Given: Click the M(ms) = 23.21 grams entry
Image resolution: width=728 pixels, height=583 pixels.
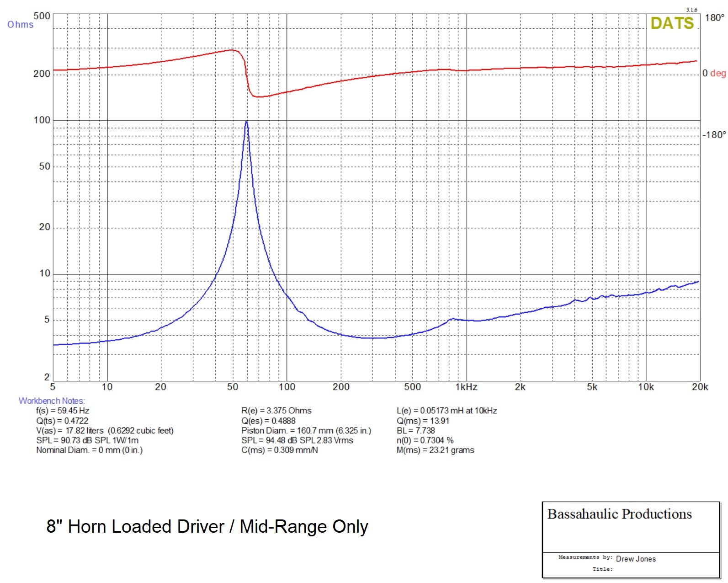Looking at the screenshot, I should coord(435,450).
